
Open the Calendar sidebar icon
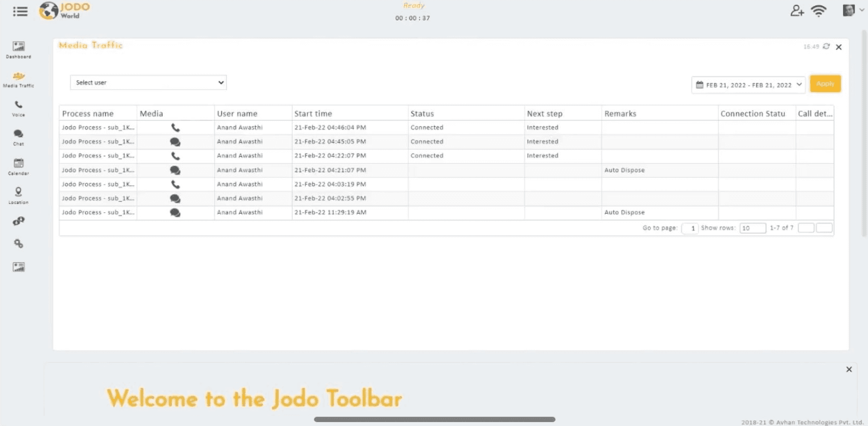click(x=18, y=167)
